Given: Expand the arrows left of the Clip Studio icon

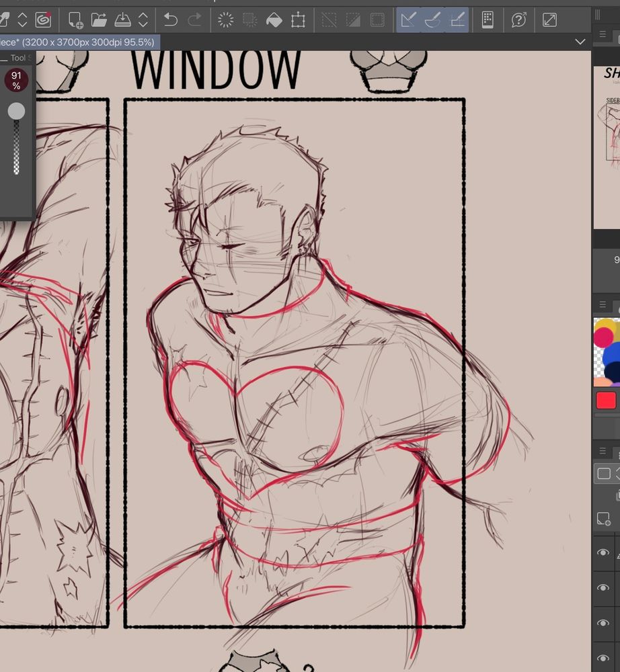Looking at the screenshot, I should click(x=22, y=19).
